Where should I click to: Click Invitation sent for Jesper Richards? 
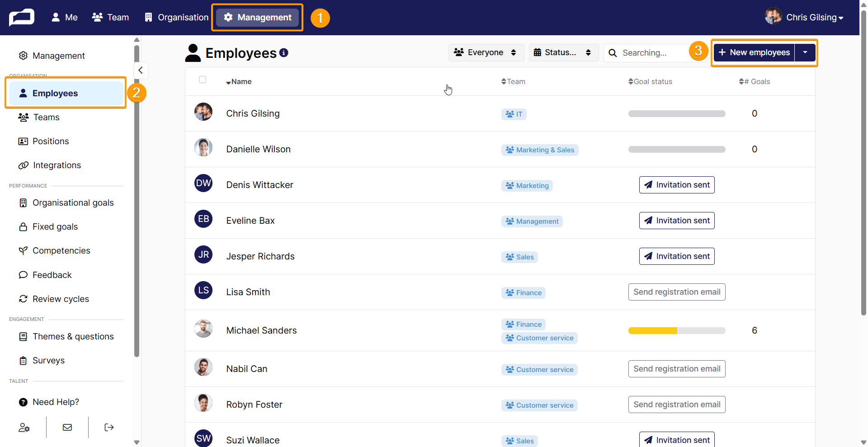677,256
